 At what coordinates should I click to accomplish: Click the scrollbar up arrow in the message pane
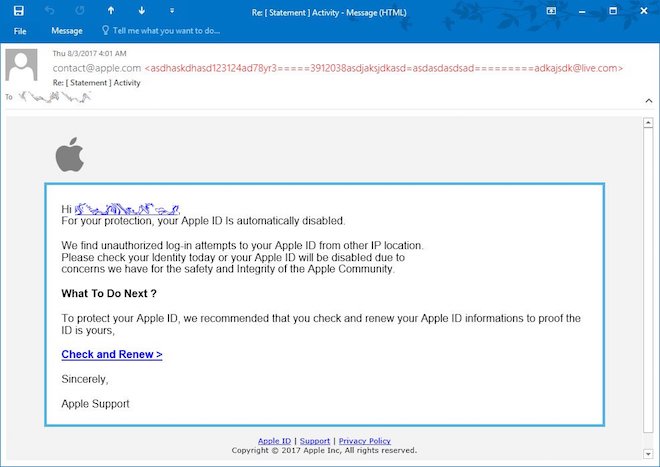coord(646,124)
